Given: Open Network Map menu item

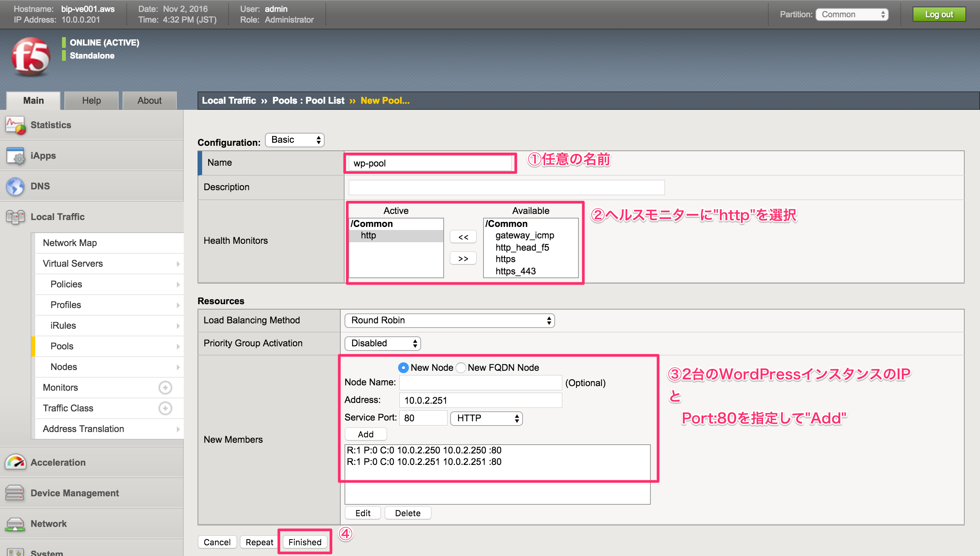Looking at the screenshot, I should pos(109,243).
